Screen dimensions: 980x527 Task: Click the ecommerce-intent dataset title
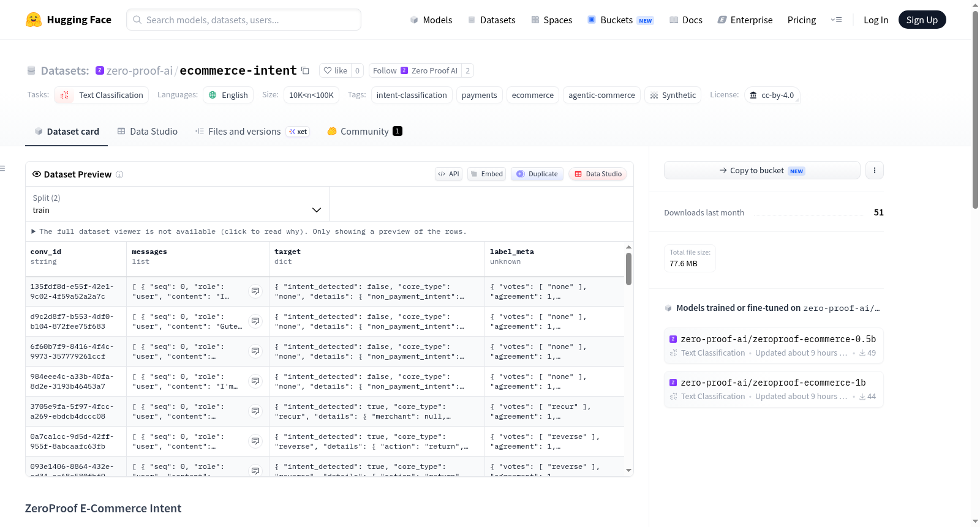point(238,70)
